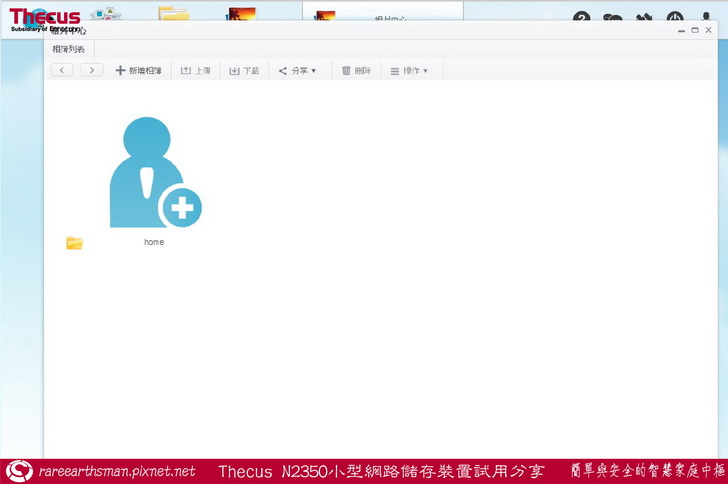Screen dimensions: 728x484
Task: Expand the 分享 (share) dropdown
Action: click(x=297, y=71)
